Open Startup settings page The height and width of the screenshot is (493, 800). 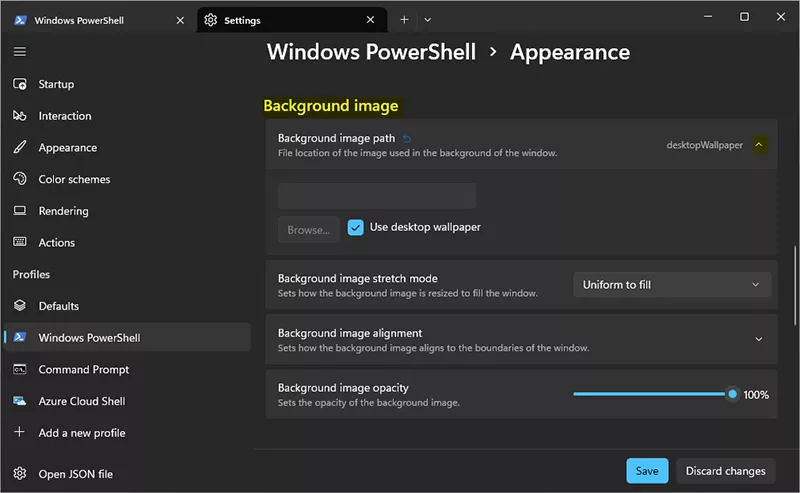coord(128,84)
